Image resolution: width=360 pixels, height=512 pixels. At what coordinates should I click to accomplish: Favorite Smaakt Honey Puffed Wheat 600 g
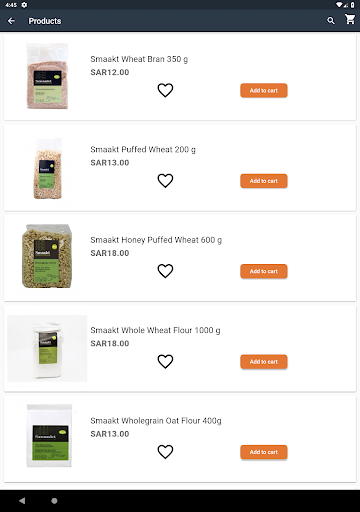[x=165, y=271]
